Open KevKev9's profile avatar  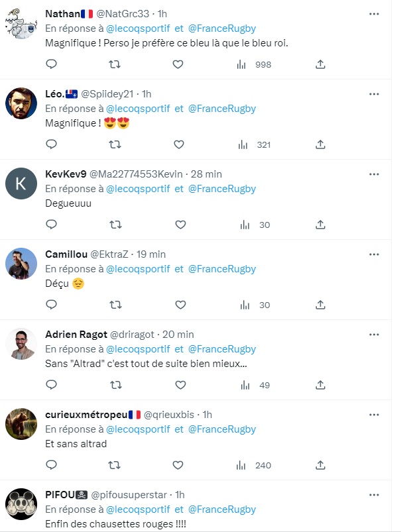click(21, 184)
